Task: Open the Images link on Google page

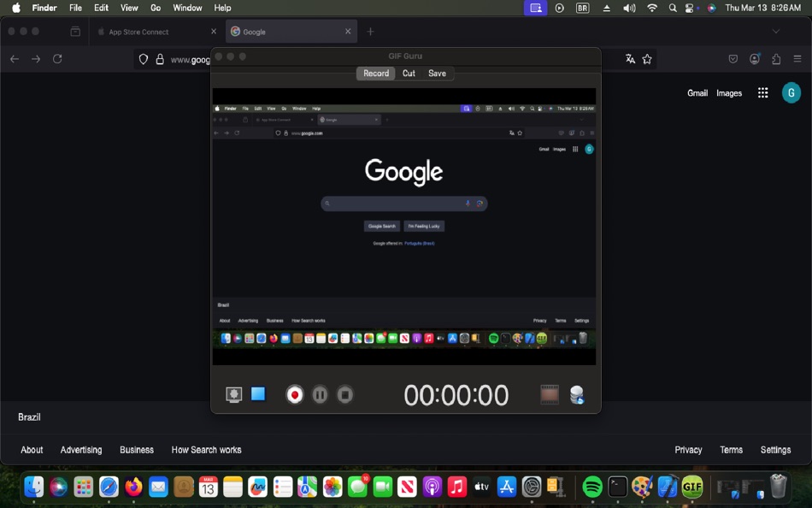Action: [729, 93]
